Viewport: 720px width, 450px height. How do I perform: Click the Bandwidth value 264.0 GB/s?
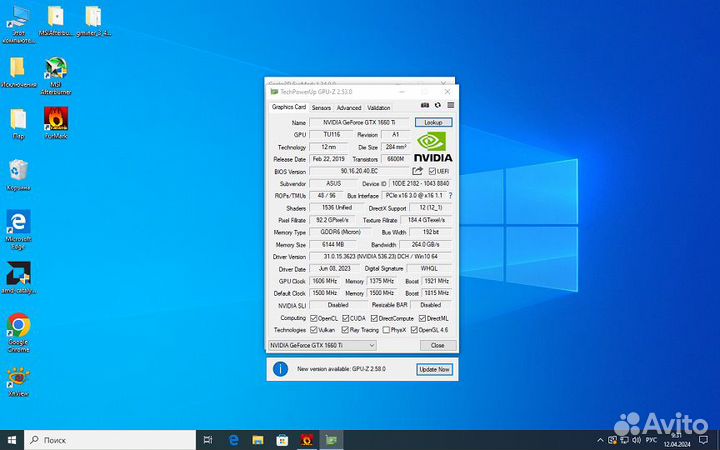425,244
